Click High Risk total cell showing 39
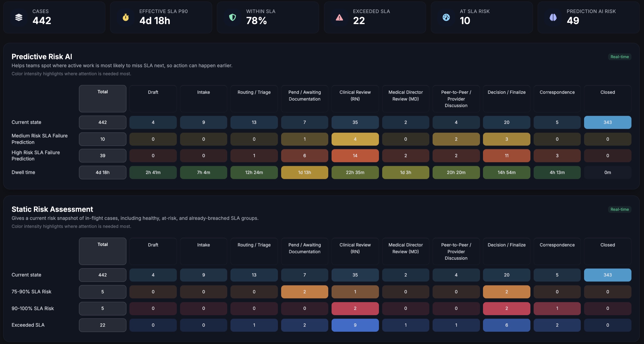644x344 pixels. point(103,156)
